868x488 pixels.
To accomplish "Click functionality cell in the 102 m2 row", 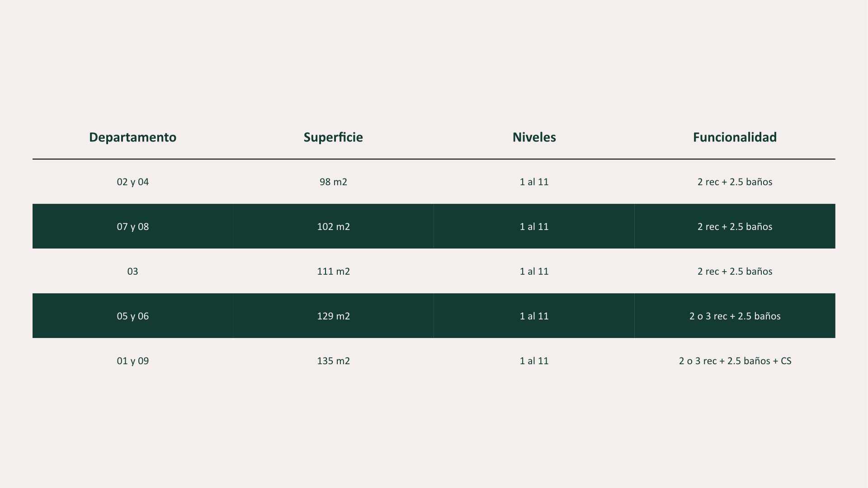I will 735,226.
